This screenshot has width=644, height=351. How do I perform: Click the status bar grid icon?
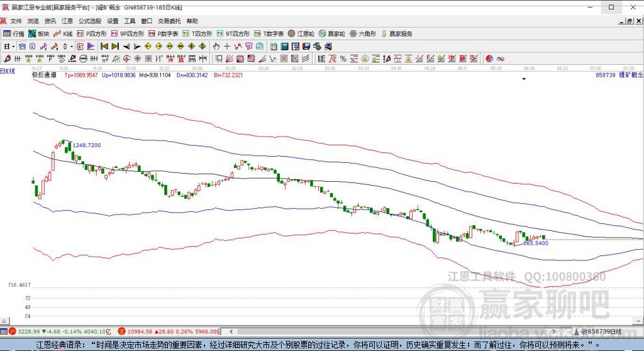click(x=4, y=331)
